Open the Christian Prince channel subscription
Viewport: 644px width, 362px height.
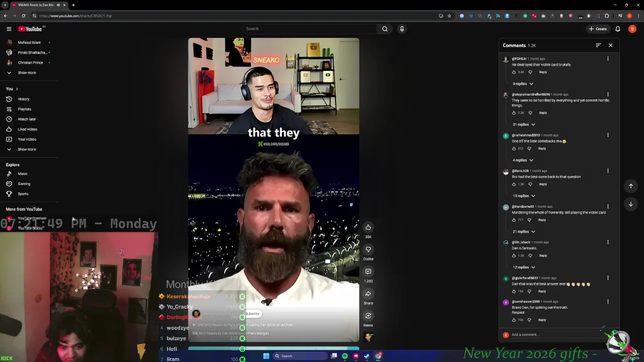(30, 62)
